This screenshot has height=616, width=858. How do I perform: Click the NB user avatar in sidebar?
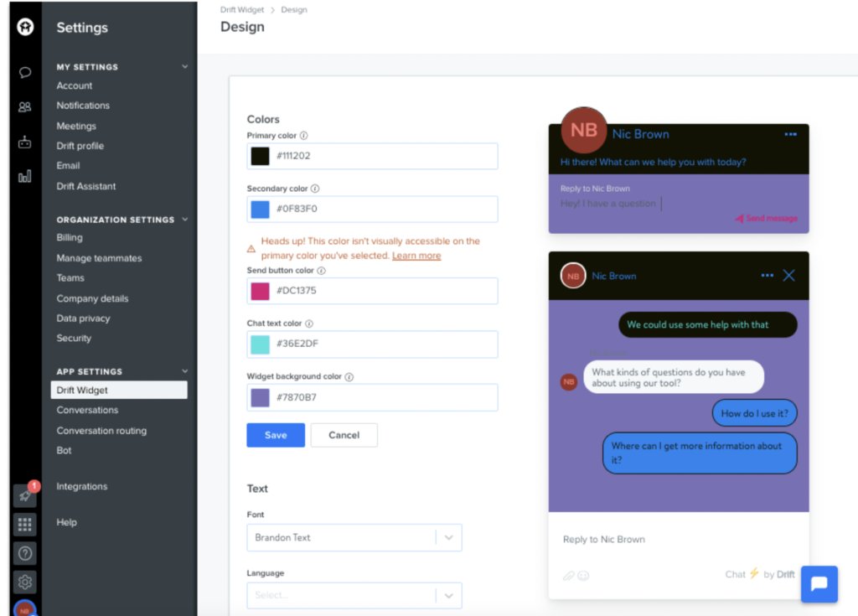25,609
